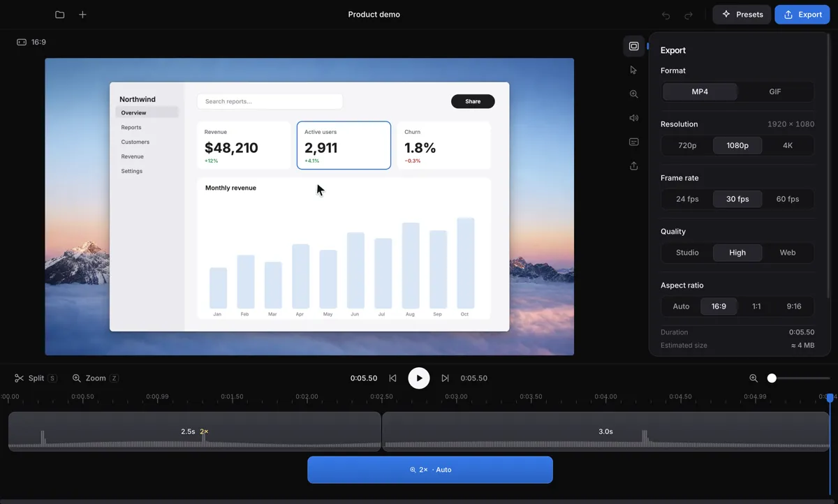This screenshot has height=504, width=838.
Task: Click the plus icon for new project
Action: click(82, 15)
